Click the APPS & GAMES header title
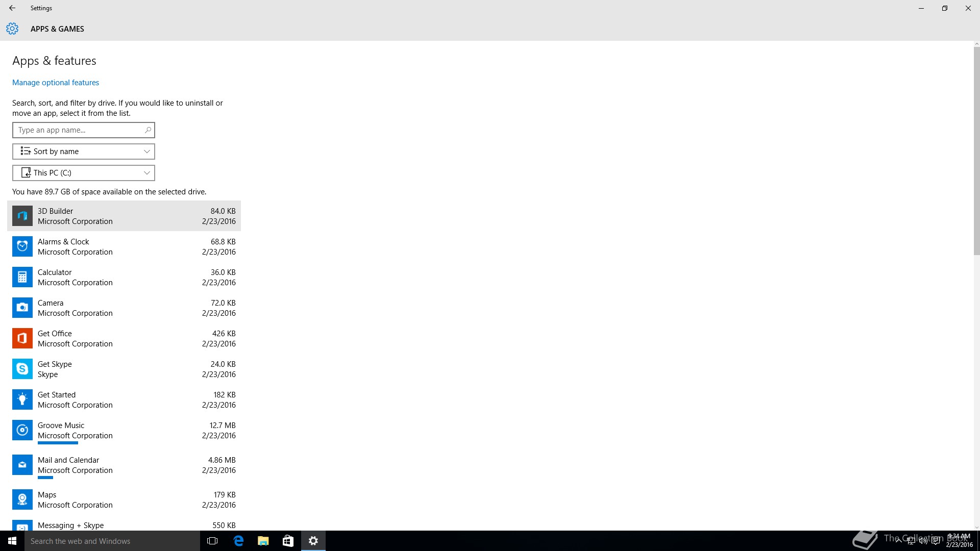This screenshot has width=980, height=551. click(x=57, y=29)
